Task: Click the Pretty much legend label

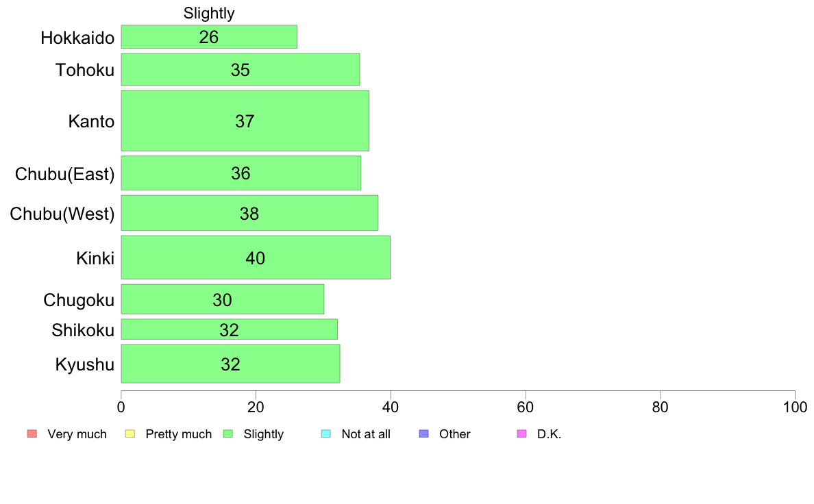Action: coord(179,434)
